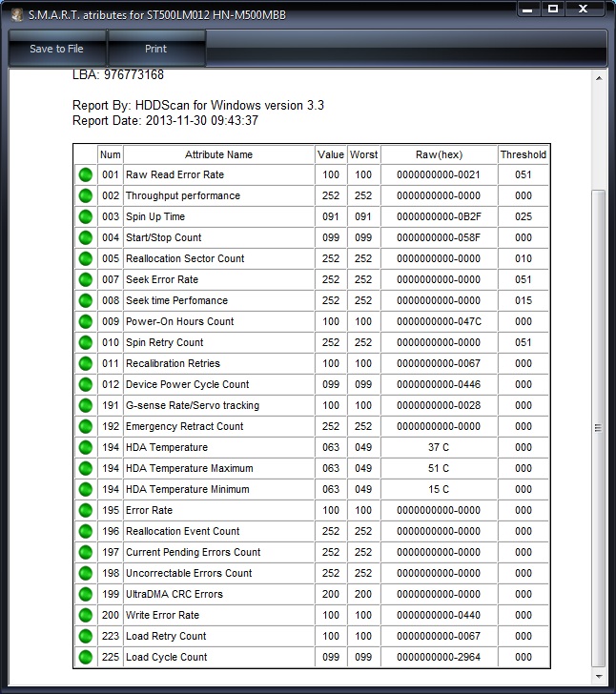Viewport: 616px width, 694px height.
Task: Click raw value 0000000000-0446
Action: [x=439, y=384]
